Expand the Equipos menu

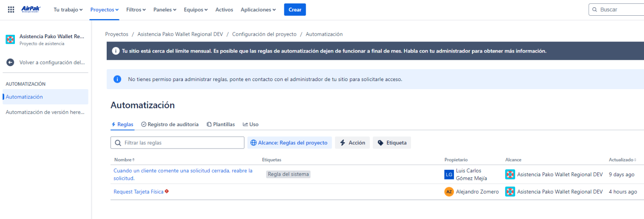[x=196, y=9]
